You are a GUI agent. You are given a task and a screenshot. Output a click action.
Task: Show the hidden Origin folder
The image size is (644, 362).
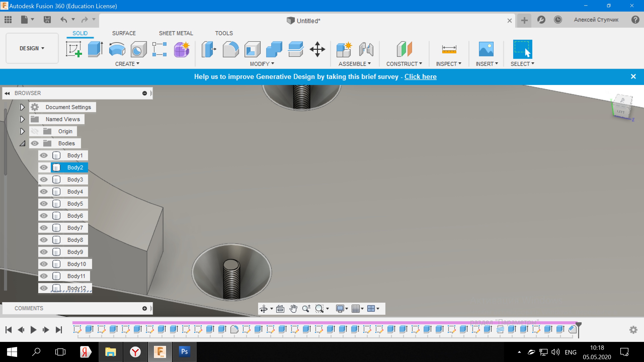coord(35,131)
